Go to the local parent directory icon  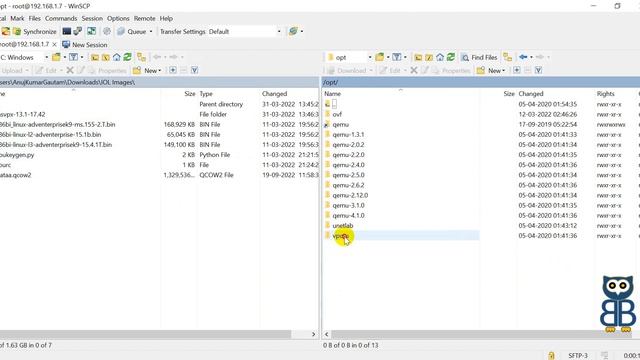click(x=95, y=58)
